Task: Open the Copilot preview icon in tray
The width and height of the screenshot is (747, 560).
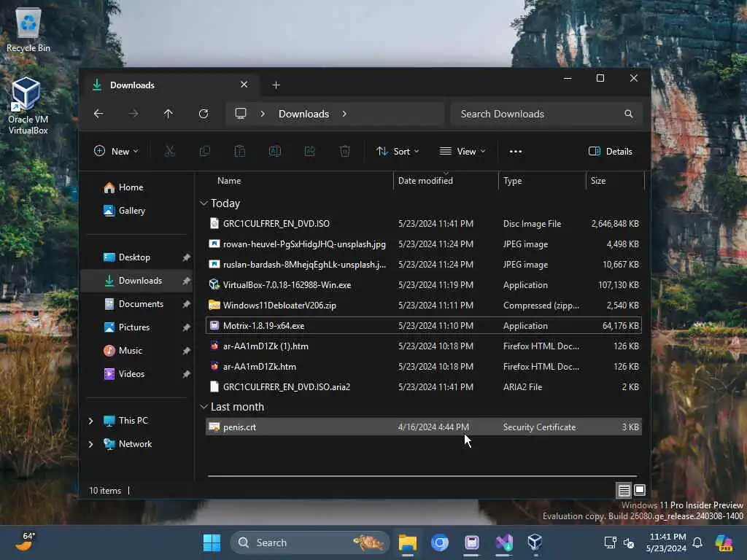Action: tap(724, 542)
